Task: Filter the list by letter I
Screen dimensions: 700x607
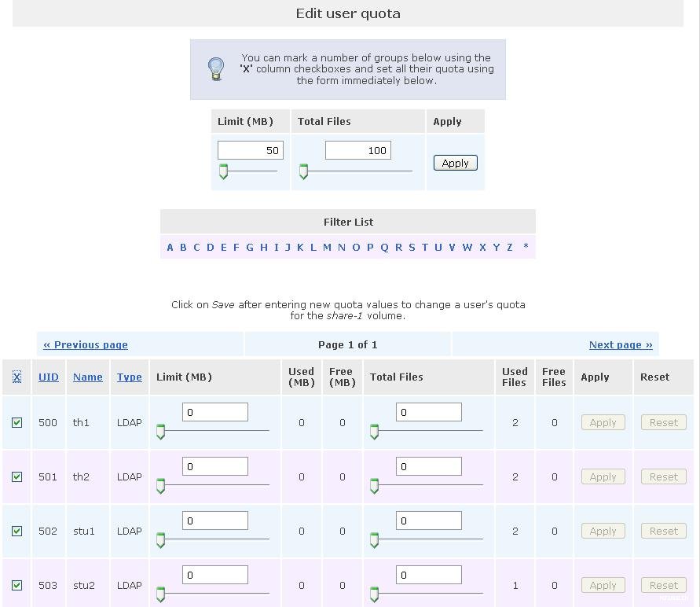Action: click(277, 247)
